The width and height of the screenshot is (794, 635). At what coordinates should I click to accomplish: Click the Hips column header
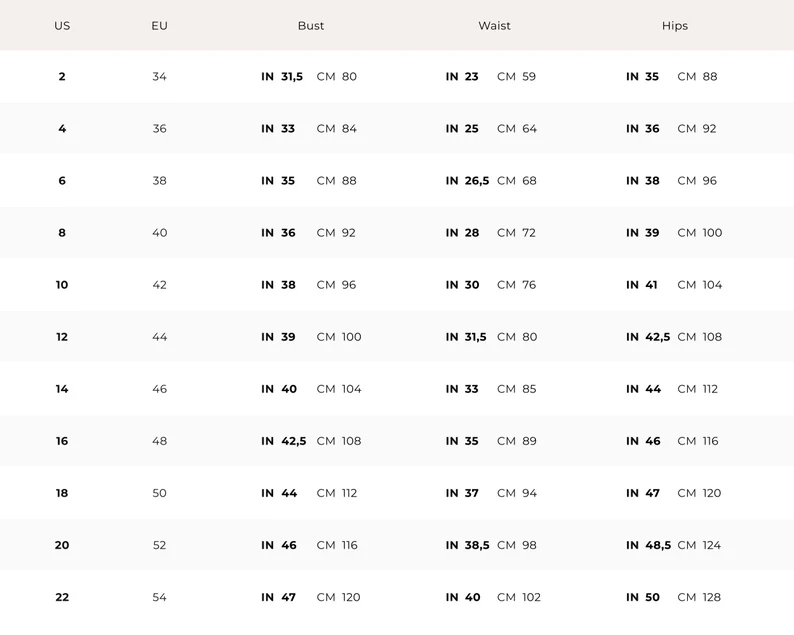(675, 26)
